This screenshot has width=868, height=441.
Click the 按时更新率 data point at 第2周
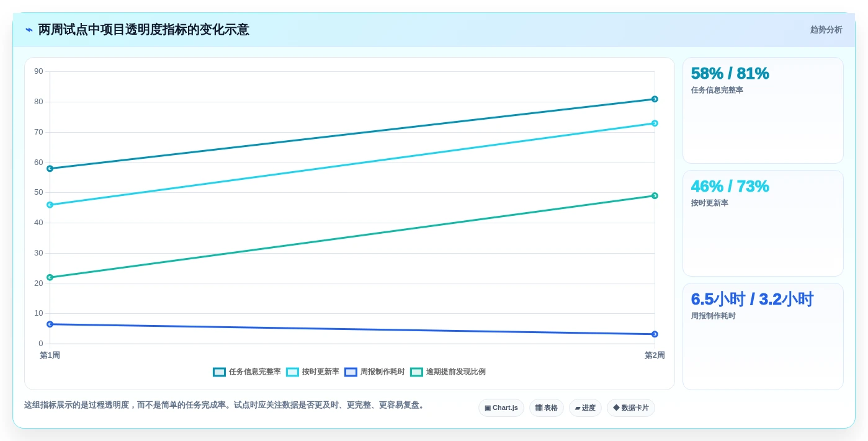(x=655, y=123)
